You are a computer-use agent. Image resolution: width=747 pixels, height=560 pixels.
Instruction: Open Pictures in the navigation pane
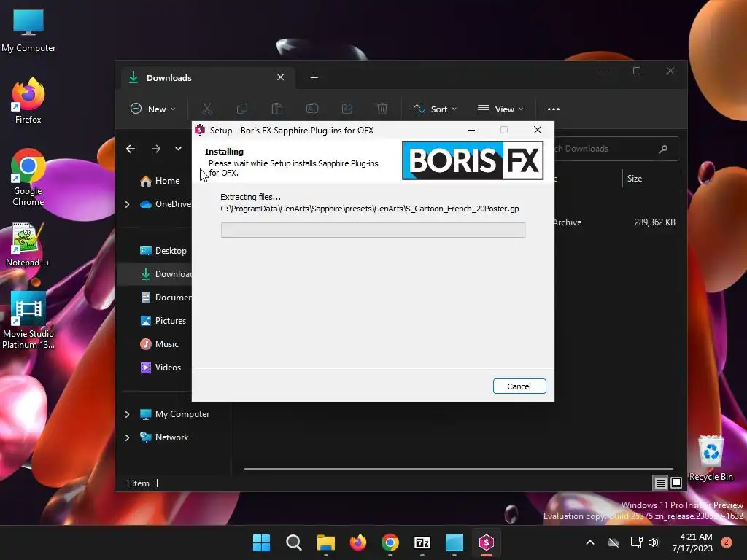(163, 321)
